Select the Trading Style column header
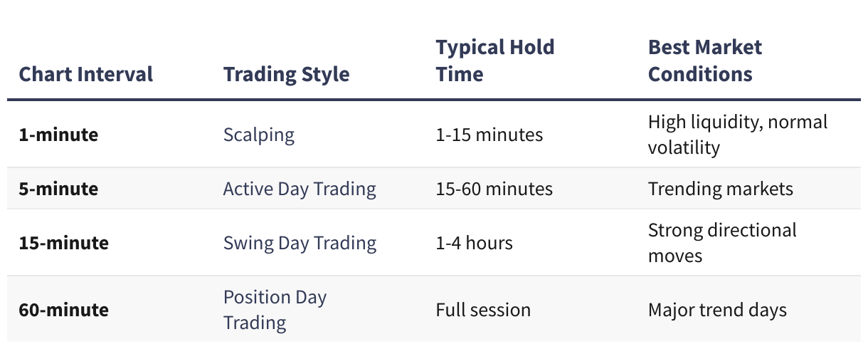The height and width of the screenshot is (349, 868). tap(286, 74)
